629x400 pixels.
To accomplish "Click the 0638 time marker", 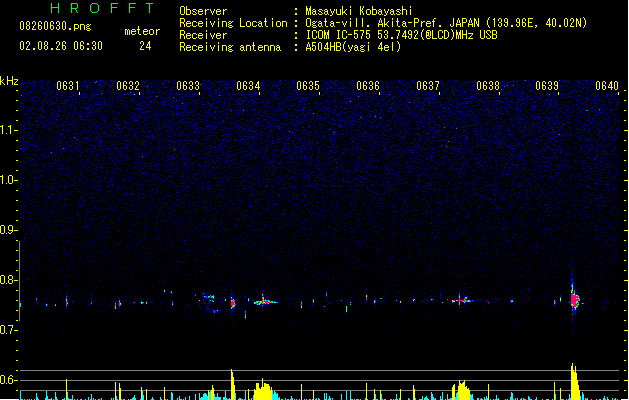I will [488, 86].
